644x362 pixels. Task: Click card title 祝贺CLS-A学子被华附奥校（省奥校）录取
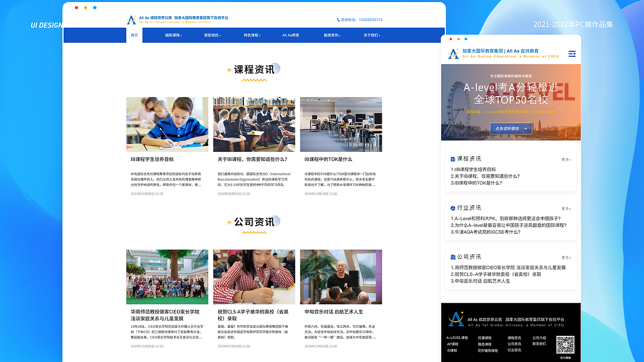(x=253, y=315)
